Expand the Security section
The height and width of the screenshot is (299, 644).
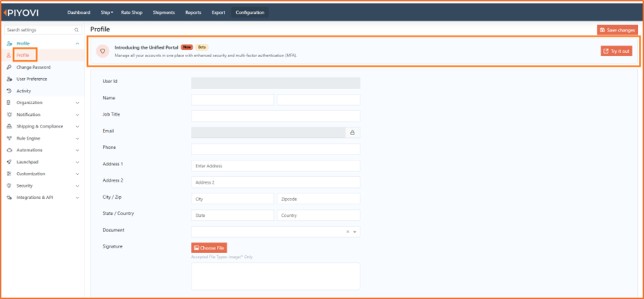click(x=77, y=186)
